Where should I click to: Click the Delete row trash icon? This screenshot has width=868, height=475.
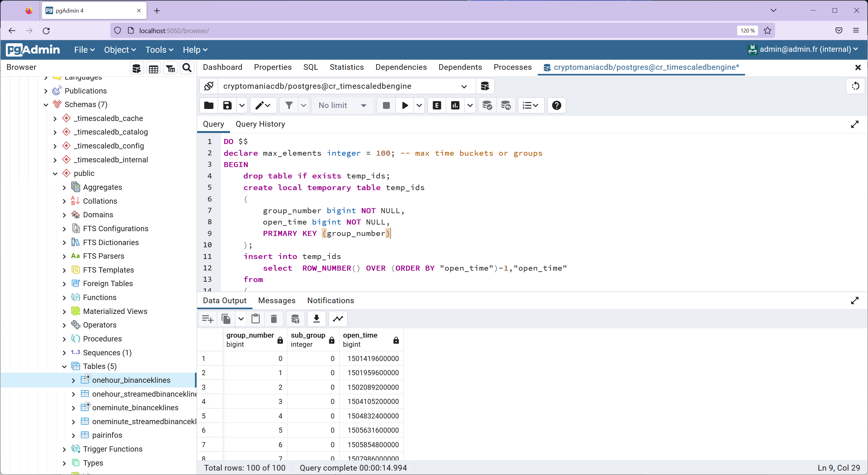(274, 319)
